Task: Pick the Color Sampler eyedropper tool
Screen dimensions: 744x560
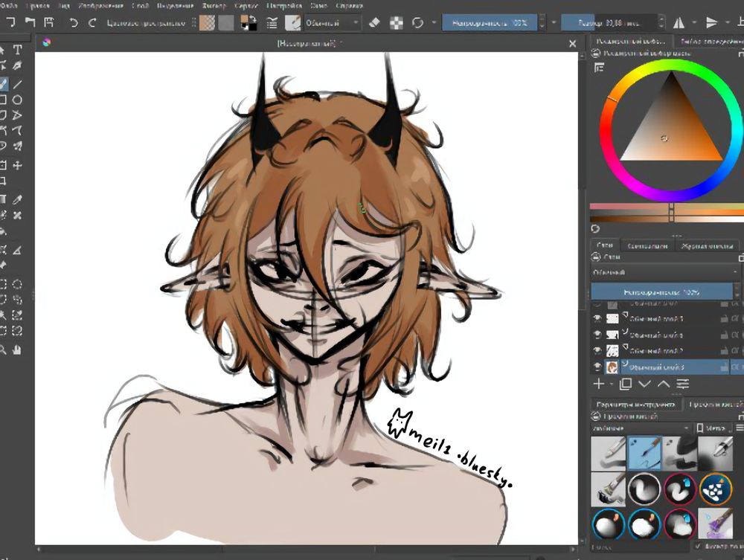Action: (17, 199)
